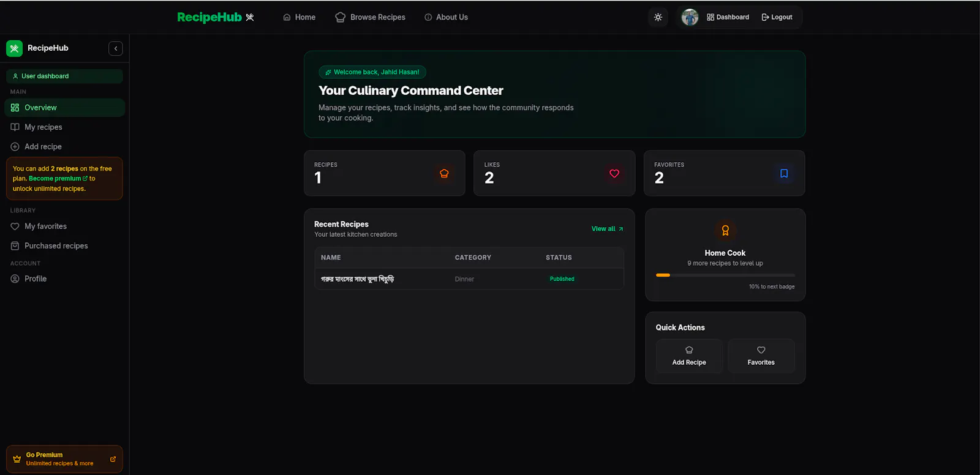This screenshot has height=475, width=980.
Task: Click the heart icon on Likes card
Action: click(x=614, y=174)
